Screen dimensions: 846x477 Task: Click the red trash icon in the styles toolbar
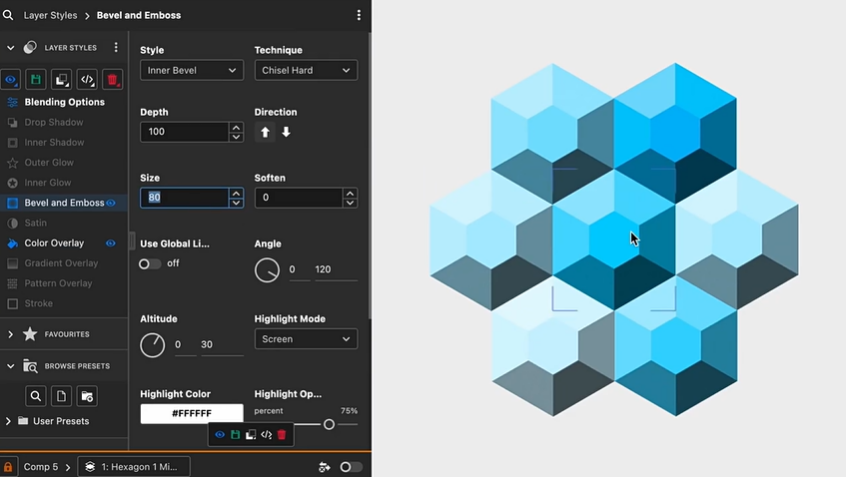point(112,80)
